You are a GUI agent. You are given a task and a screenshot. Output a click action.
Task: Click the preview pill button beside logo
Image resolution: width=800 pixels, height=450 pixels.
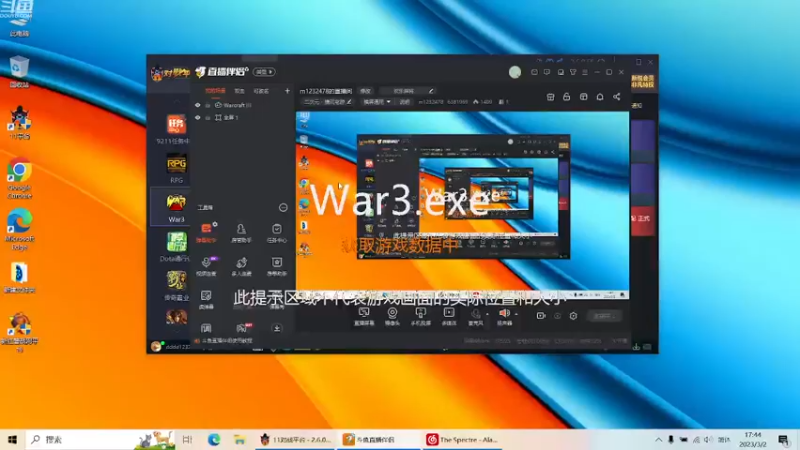265,72
